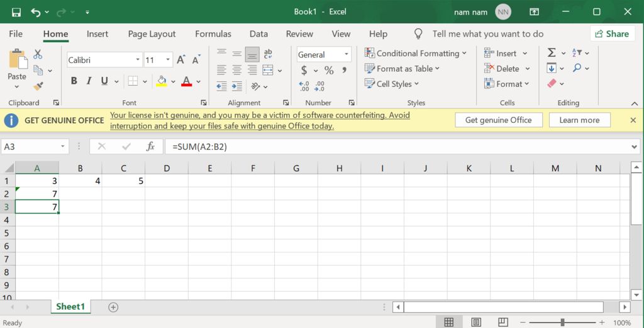Click the Clear eraser icon

pyautogui.click(x=552, y=84)
